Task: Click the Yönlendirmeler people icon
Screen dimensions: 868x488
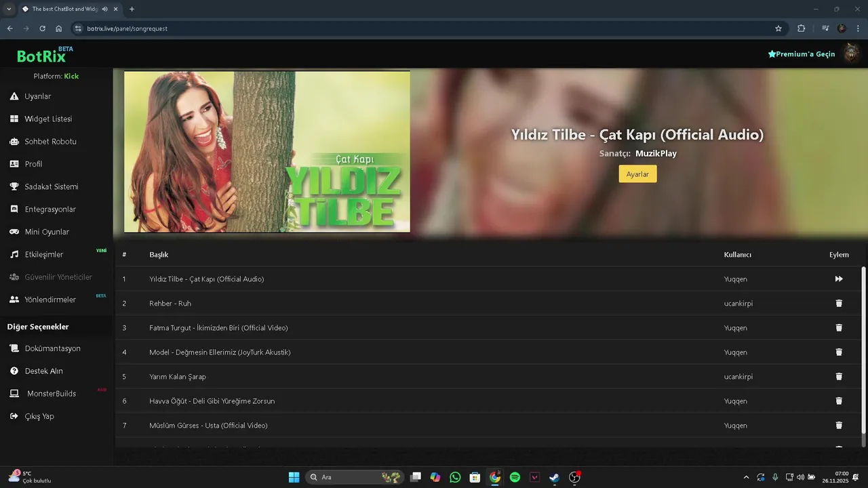Action: 14,300
